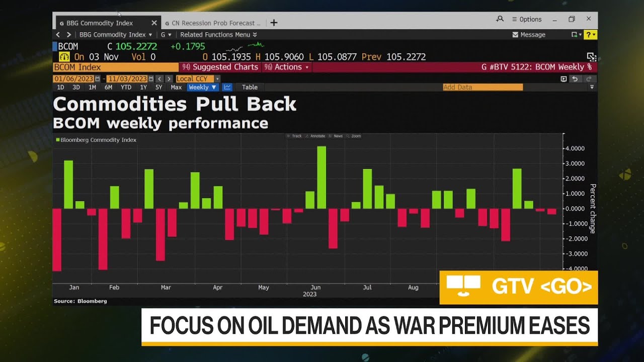Select the 1D range
Viewport: 644px width, 362px height.
tap(60, 87)
